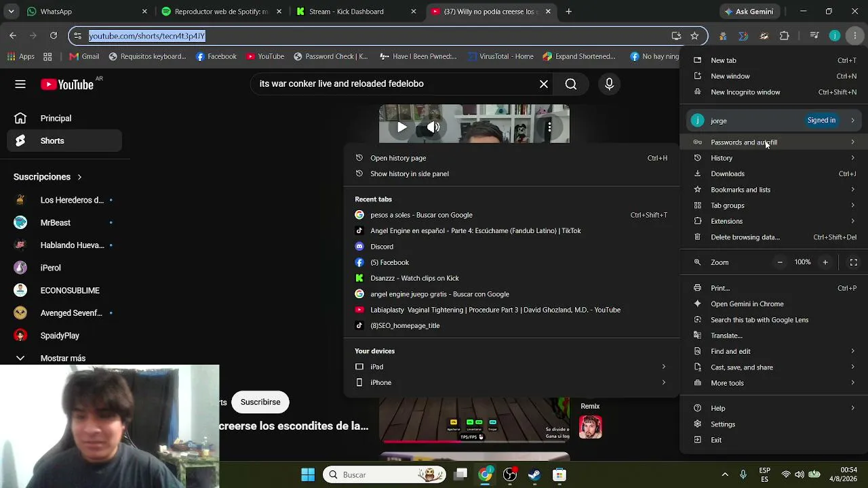
Task: Open the Apps bookmark shortcut
Action: [x=21, y=56]
